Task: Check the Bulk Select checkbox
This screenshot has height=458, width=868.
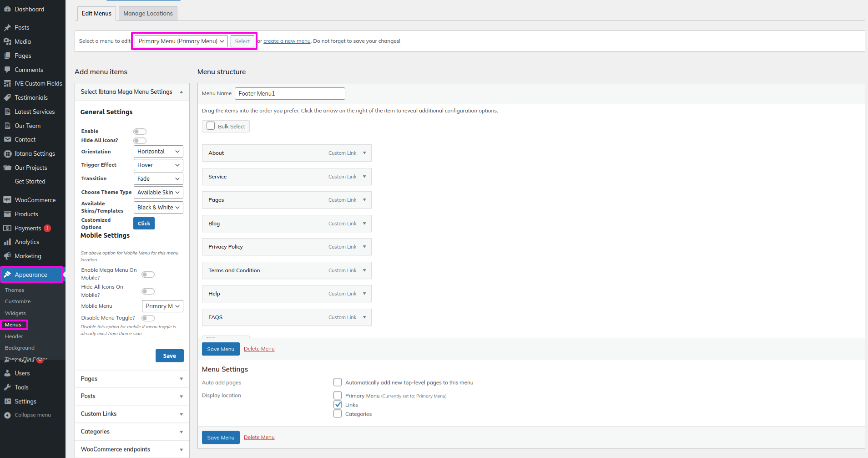Action: pos(211,126)
